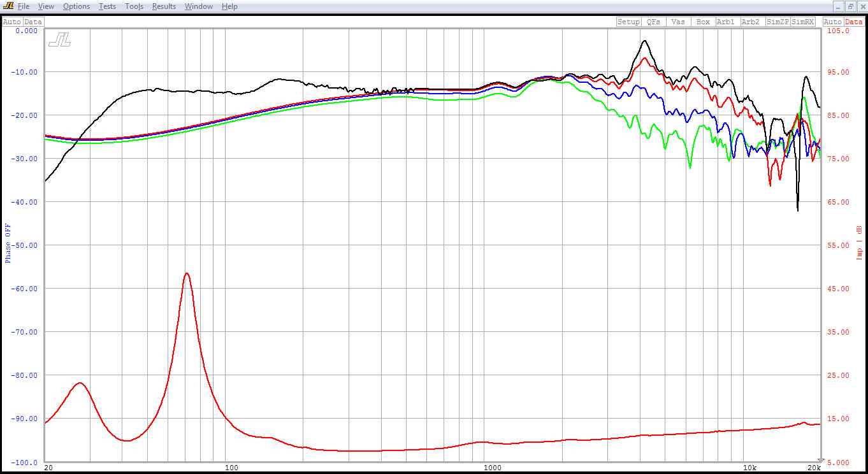Switch to the Vas tab
The image size is (868, 474).
(x=678, y=22)
